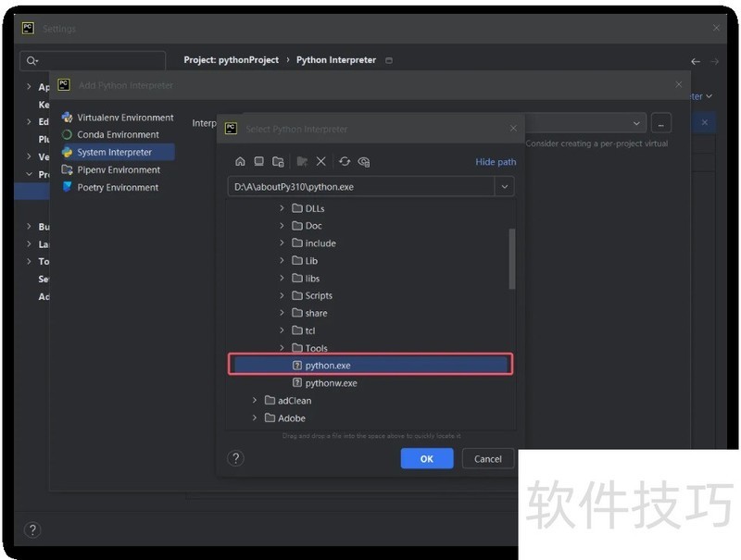Screen dimensions: 741x560
Task: Choose Poetry Environment in the list
Action: point(118,187)
